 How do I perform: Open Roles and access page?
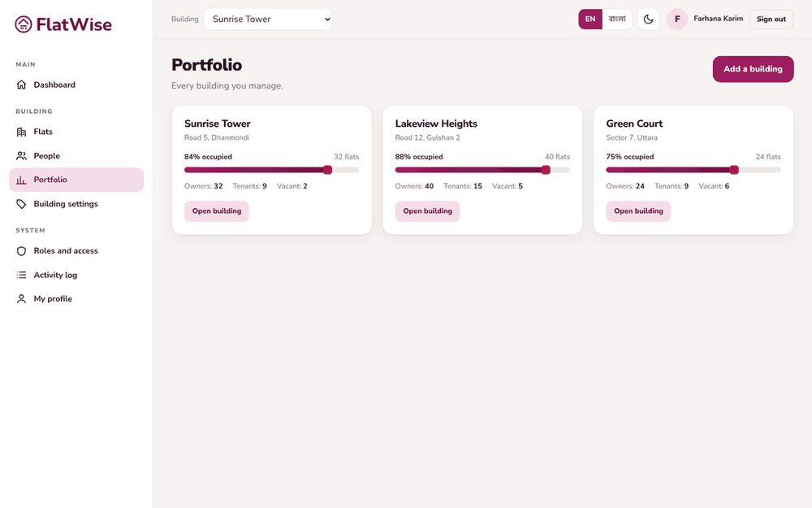76,251
